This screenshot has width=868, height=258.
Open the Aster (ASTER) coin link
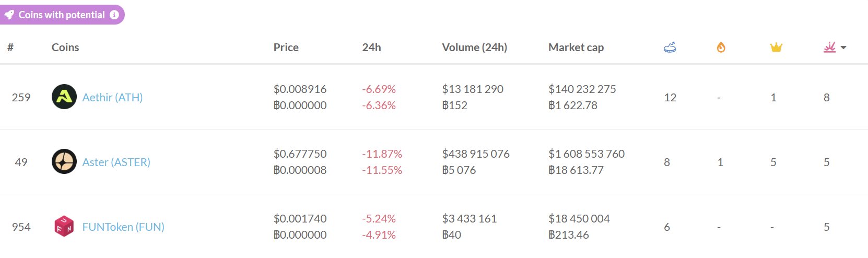point(116,162)
